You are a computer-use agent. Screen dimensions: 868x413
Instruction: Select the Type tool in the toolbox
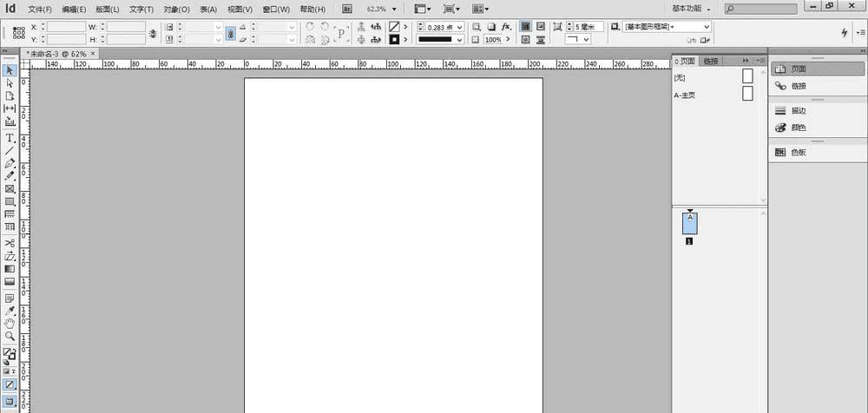click(10, 138)
